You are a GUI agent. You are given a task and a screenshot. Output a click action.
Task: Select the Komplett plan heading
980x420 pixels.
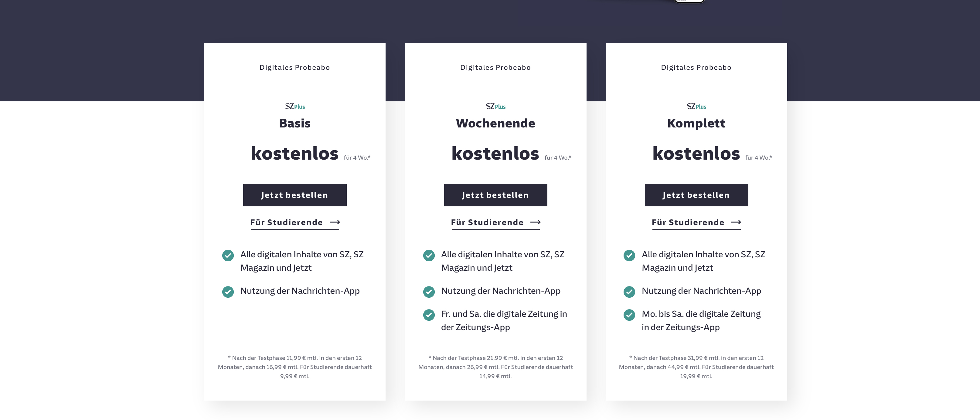click(x=696, y=123)
